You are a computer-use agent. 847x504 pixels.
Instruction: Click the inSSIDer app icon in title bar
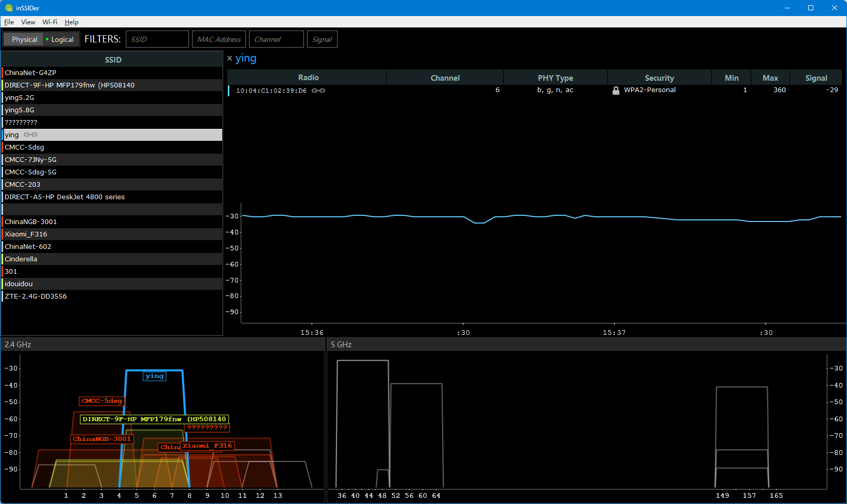(x=8, y=8)
